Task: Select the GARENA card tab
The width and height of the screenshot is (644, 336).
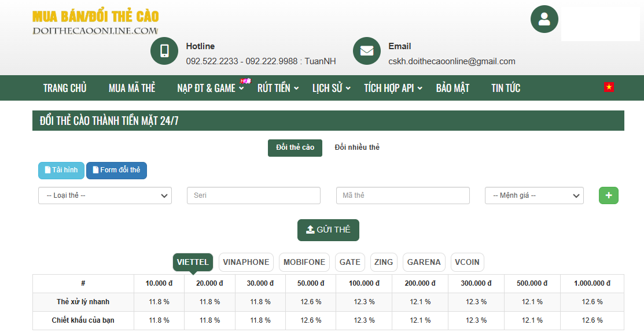Action: (424, 262)
